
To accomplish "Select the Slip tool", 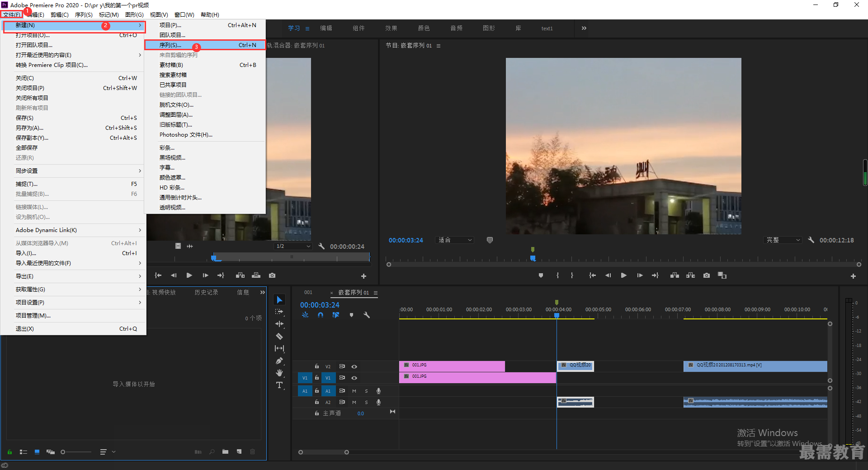I will pyautogui.click(x=279, y=348).
